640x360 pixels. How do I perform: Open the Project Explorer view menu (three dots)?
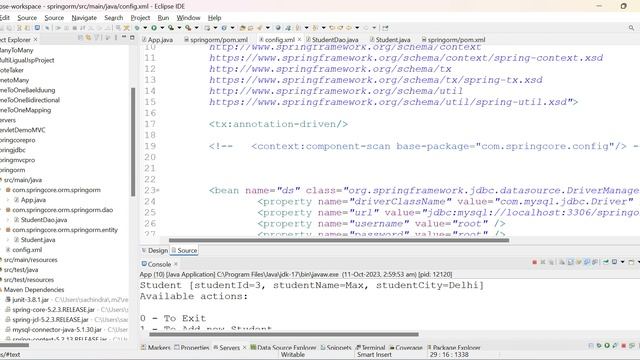116,38
